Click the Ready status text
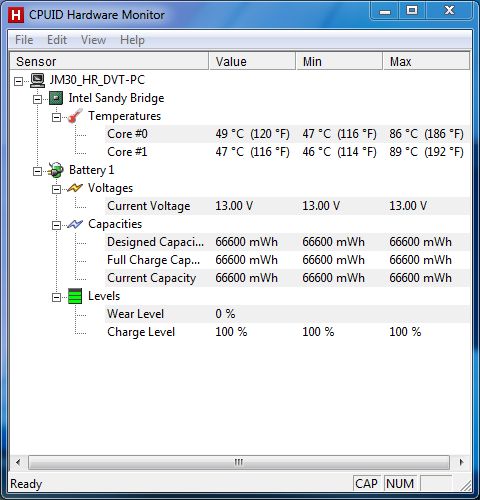This screenshot has height=500, width=480. click(x=26, y=484)
